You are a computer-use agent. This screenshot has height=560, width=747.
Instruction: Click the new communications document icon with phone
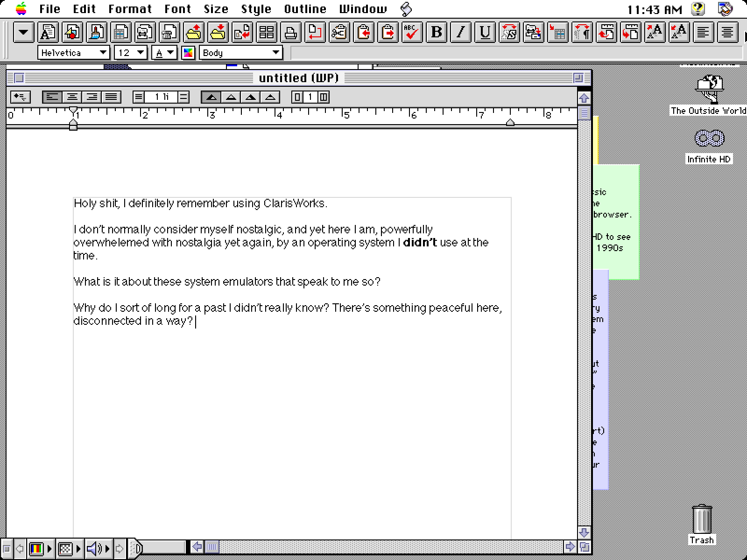coord(169,32)
